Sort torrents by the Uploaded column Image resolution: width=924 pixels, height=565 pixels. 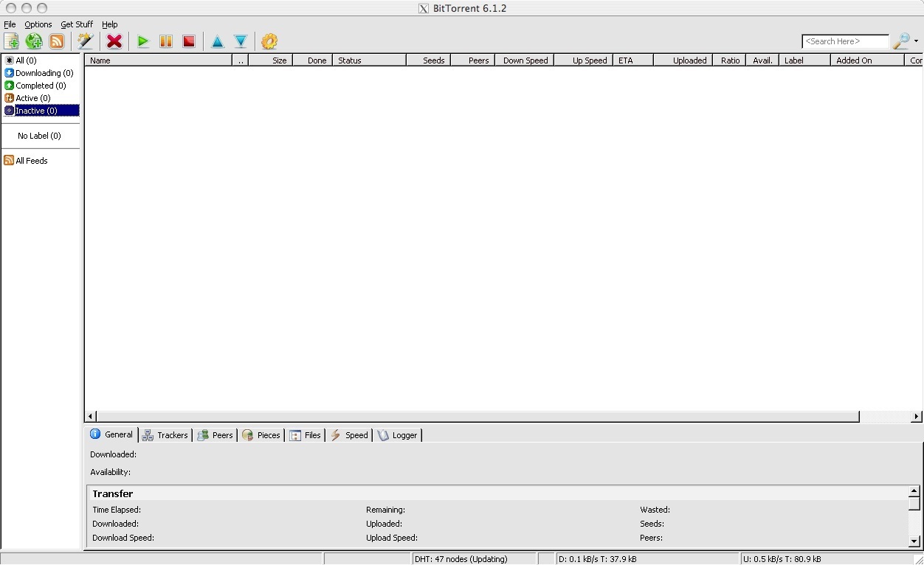click(683, 60)
